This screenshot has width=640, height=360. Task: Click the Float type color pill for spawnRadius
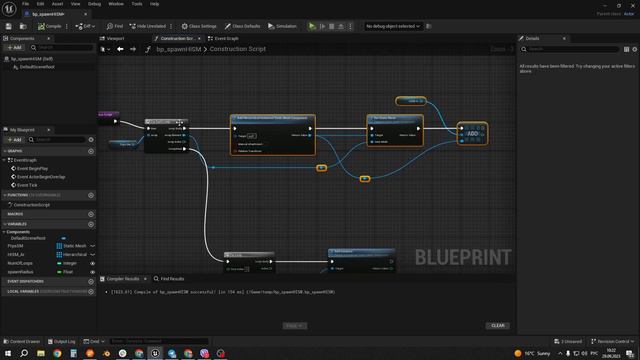pyautogui.click(x=59, y=272)
